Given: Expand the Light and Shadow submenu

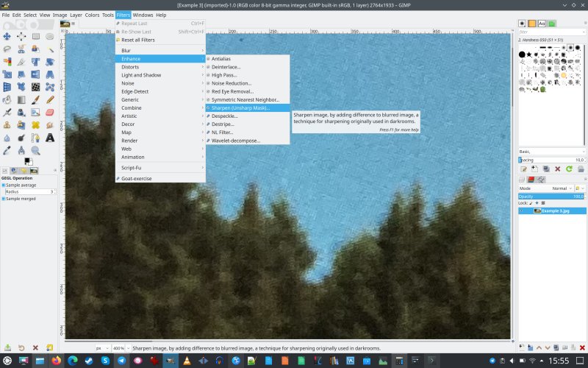Looking at the screenshot, I should pos(160,75).
